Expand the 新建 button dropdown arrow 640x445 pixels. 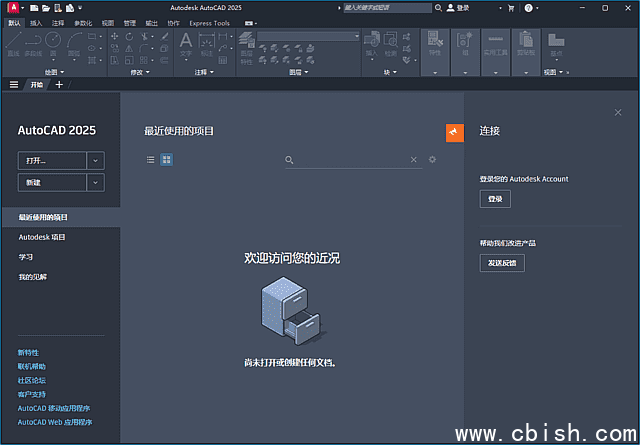click(x=95, y=182)
